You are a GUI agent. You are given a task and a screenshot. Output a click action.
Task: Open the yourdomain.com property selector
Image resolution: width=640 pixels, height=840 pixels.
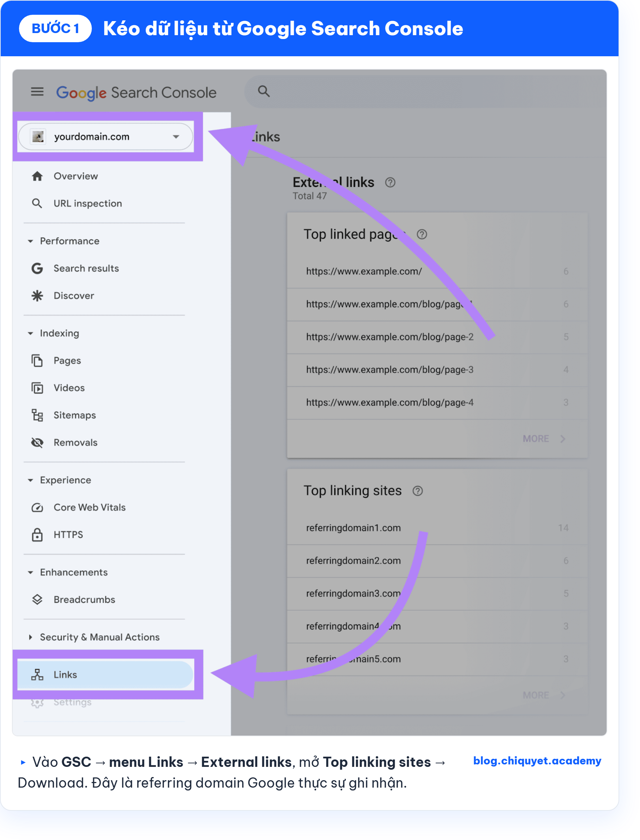[106, 137]
